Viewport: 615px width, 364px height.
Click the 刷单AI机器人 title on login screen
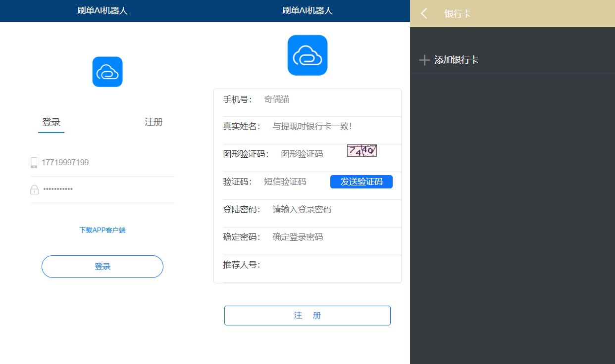pos(102,11)
